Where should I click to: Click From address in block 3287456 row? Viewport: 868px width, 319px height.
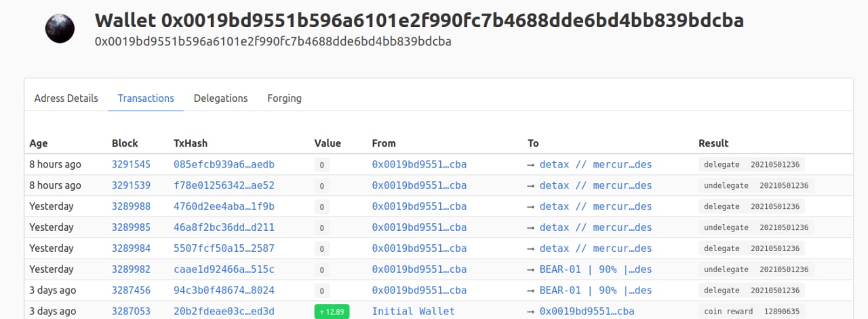pyautogui.click(x=419, y=290)
